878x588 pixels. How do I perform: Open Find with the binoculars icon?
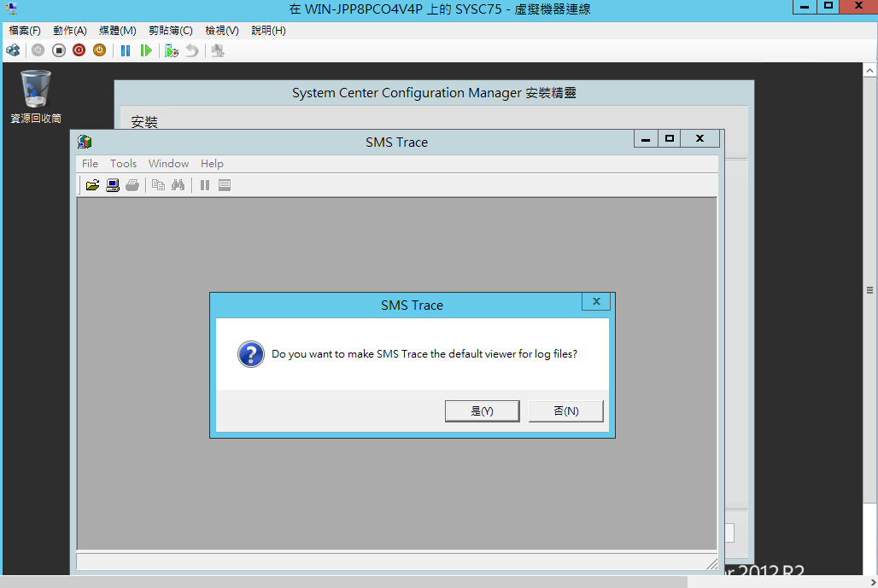click(178, 185)
